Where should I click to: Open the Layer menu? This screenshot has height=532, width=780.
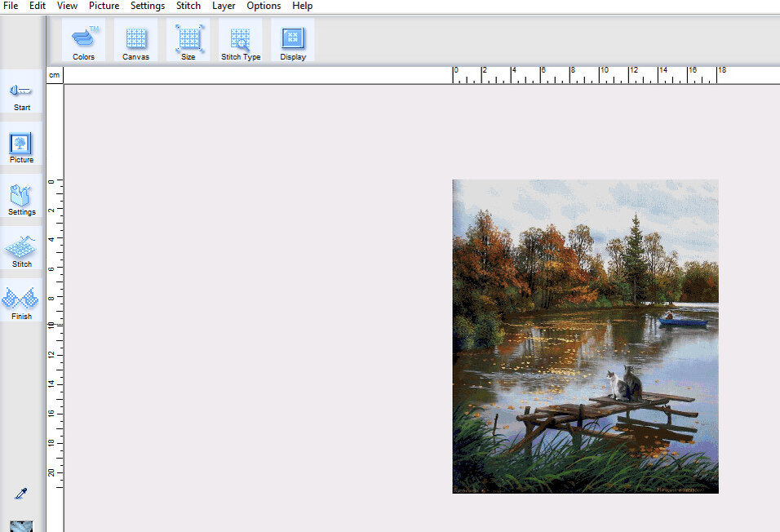(x=224, y=6)
